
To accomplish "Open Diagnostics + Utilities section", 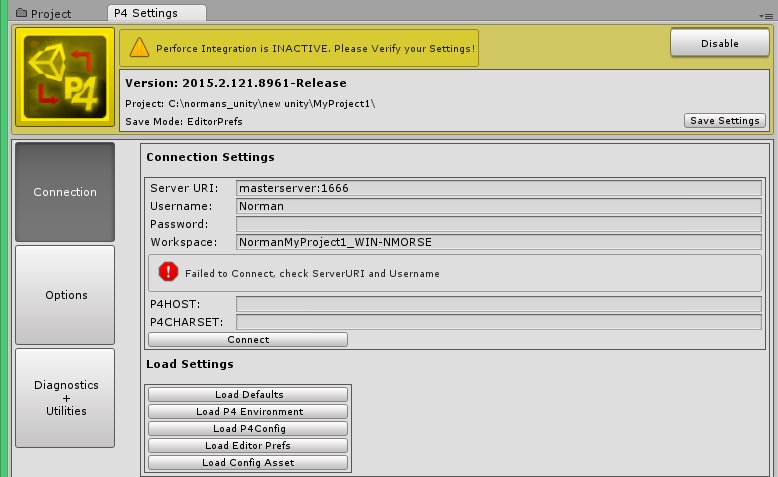I will pyautogui.click(x=65, y=398).
